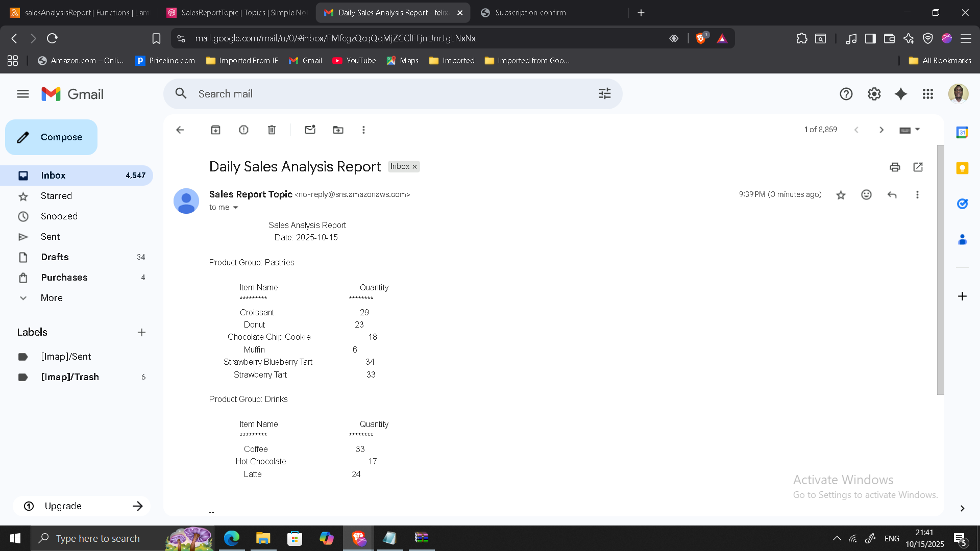Delete the open email
Screen dimensions: 980x551
[272, 130]
